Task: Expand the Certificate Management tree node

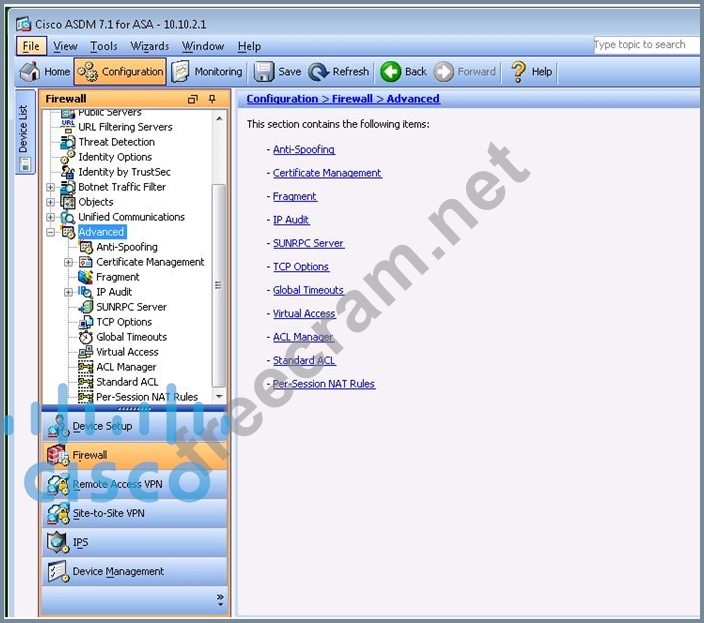Action: [69, 262]
